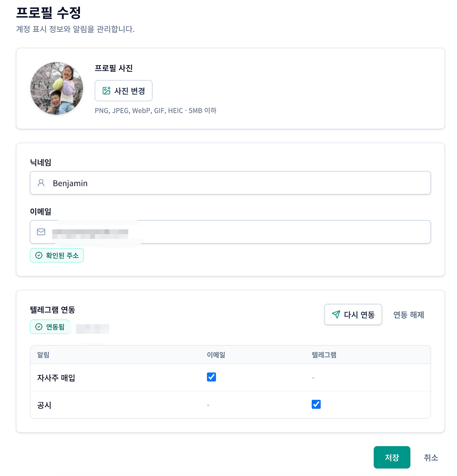The height and width of the screenshot is (476, 457).
Task: Save changes with 저장 button
Action: [392, 457]
